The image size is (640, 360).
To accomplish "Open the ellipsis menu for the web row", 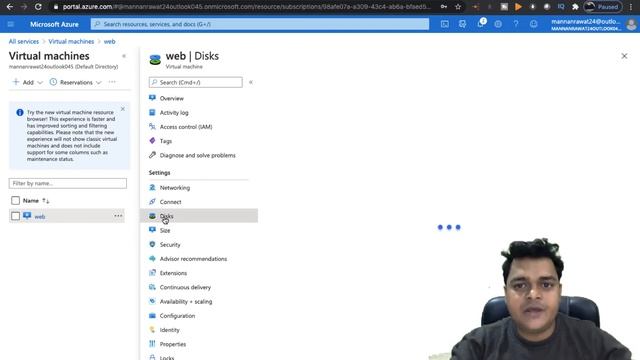I will (118, 216).
